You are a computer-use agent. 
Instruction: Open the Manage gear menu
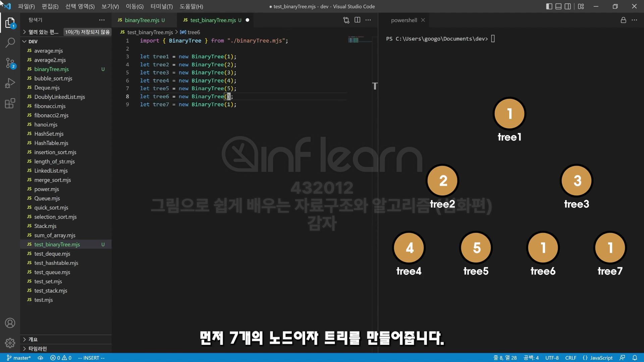tap(10, 343)
